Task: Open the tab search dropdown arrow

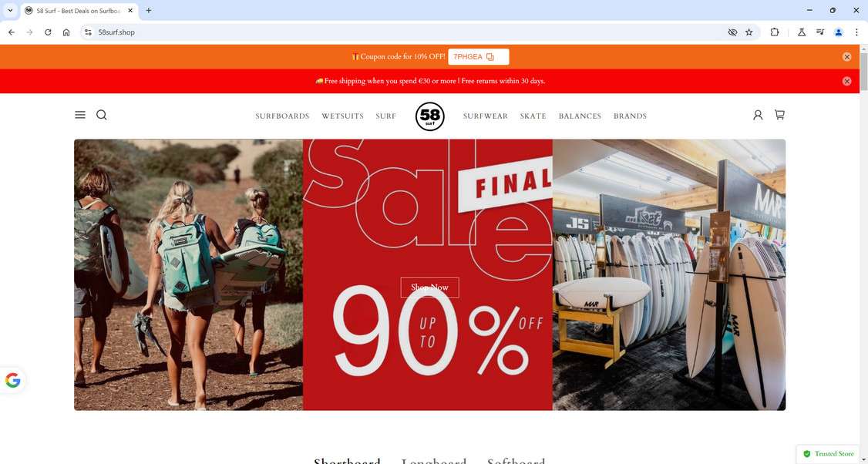Action: click(x=10, y=11)
